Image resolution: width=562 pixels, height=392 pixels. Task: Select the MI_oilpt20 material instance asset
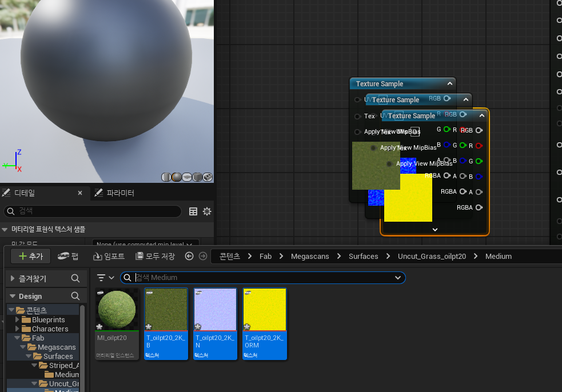coord(117,324)
